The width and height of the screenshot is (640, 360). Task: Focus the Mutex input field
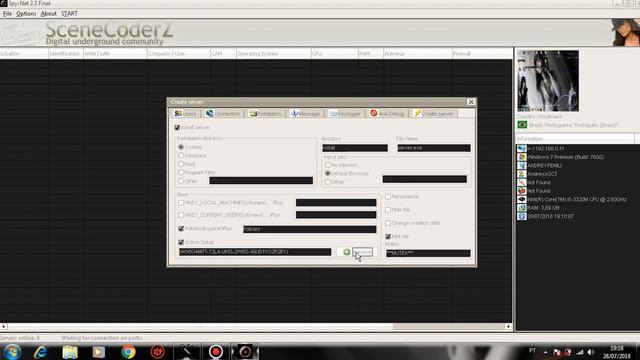click(x=428, y=253)
